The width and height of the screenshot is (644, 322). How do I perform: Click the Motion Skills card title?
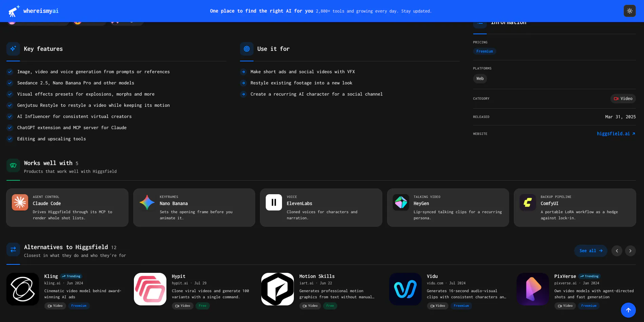[317, 276]
